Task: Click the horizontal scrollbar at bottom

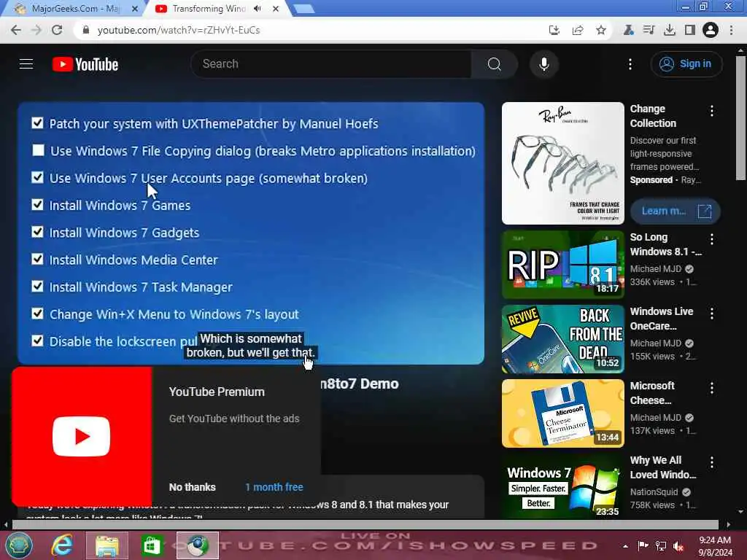Action: coord(365,525)
